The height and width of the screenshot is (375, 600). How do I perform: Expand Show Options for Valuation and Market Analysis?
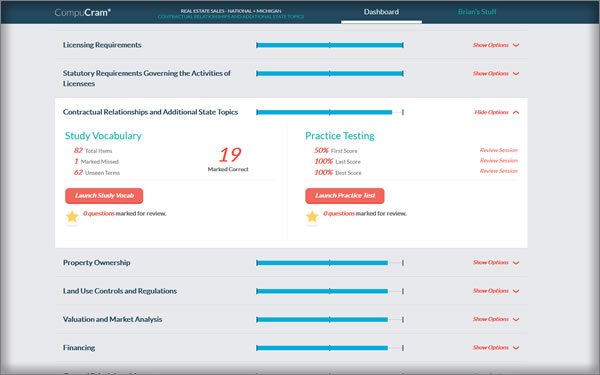496,319
